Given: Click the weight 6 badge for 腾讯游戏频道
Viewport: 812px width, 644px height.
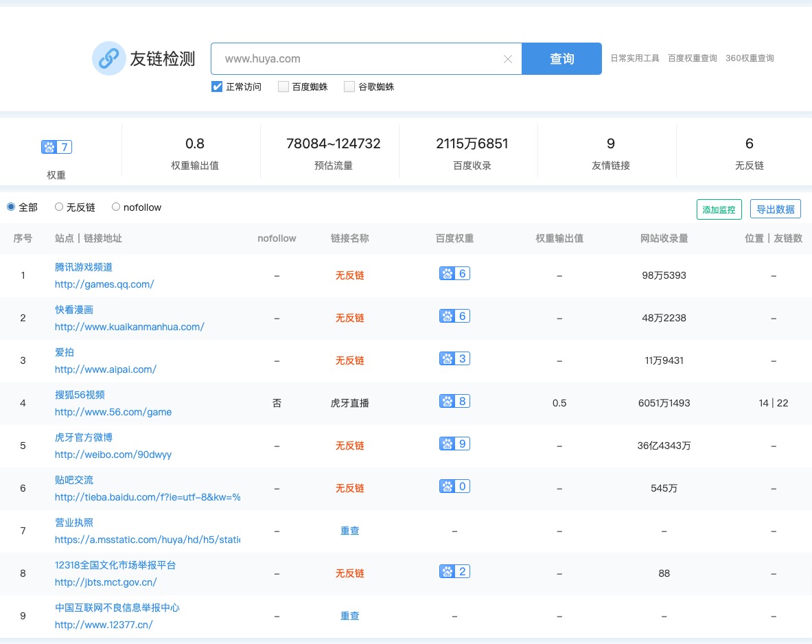Looking at the screenshot, I should pyautogui.click(x=454, y=273).
